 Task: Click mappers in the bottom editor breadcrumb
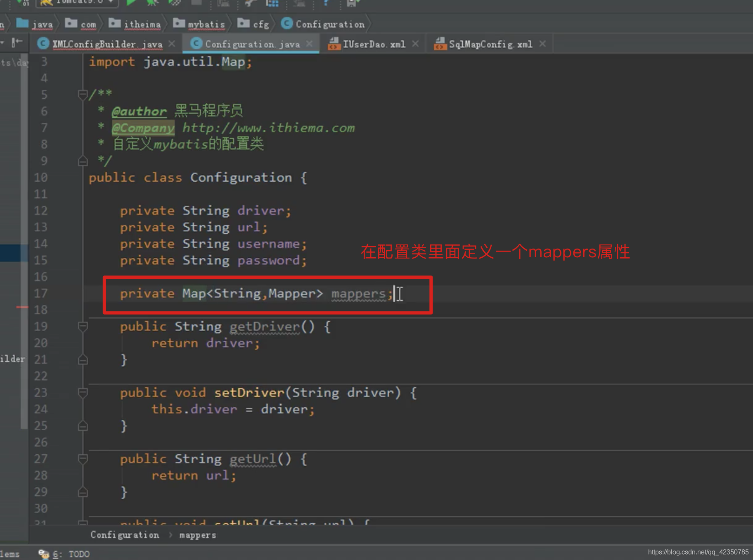click(x=198, y=535)
